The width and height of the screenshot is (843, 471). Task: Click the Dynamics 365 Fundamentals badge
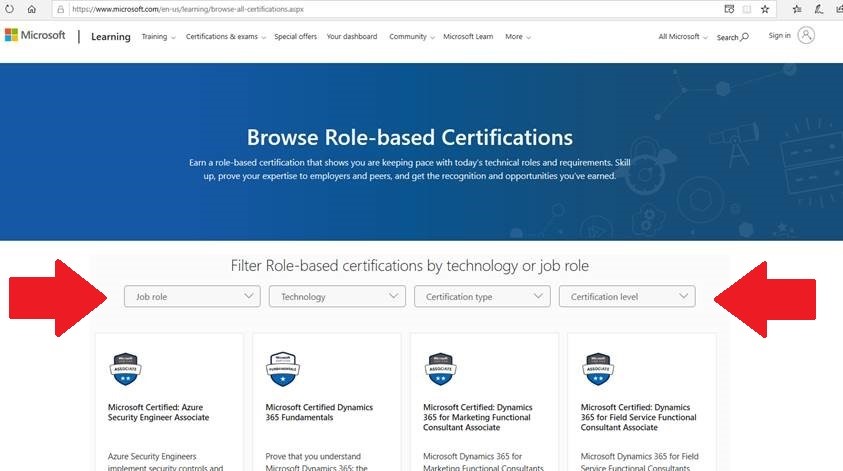click(x=283, y=369)
